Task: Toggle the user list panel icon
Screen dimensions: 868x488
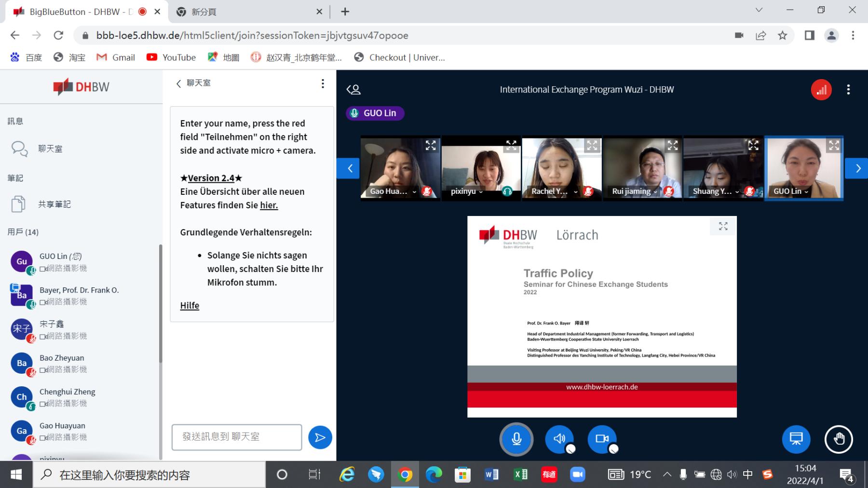Action: coord(353,90)
